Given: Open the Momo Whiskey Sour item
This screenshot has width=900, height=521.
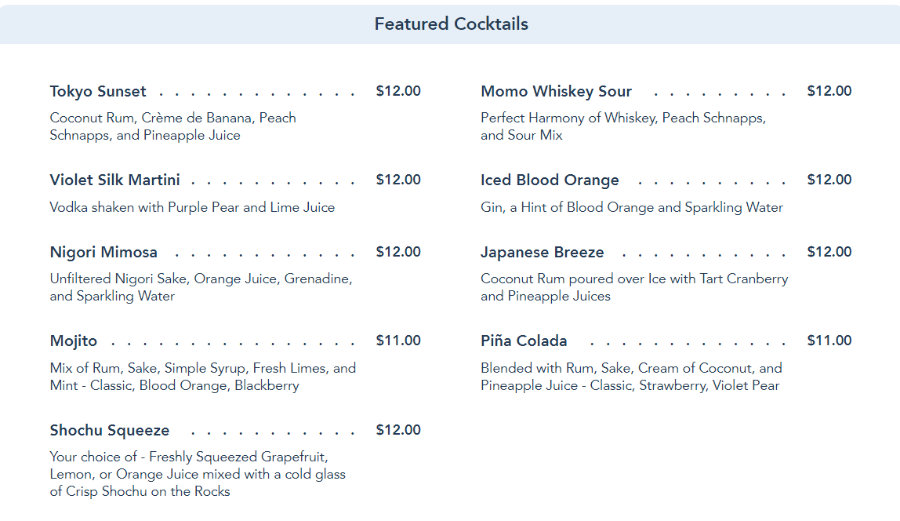Looking at the screenshot, I should pos(556,91).
